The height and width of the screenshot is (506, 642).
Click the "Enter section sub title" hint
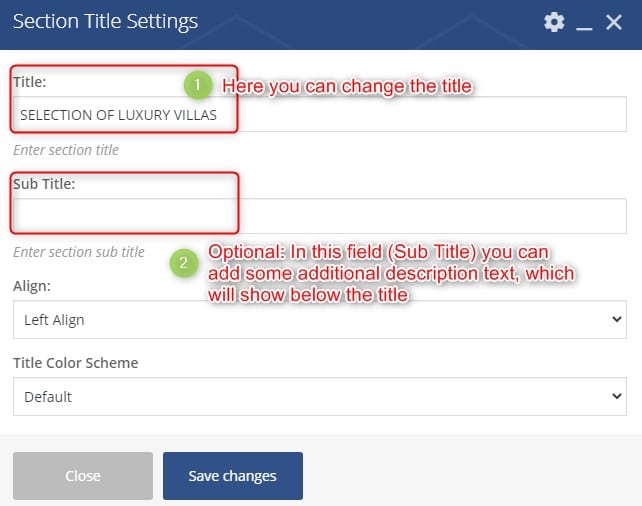click(79, 252)
